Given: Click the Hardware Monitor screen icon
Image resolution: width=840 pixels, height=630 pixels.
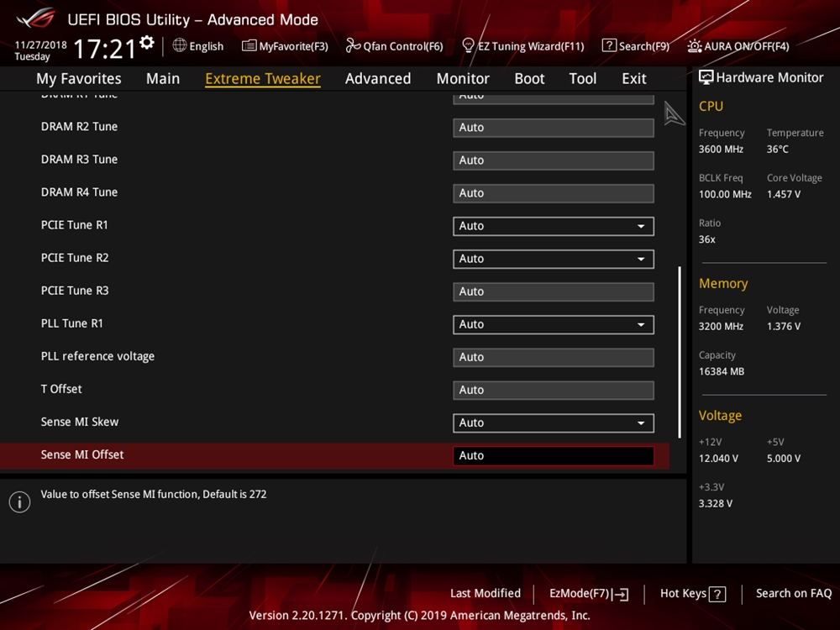Looking at the screenshot, I should click(706, 77).
